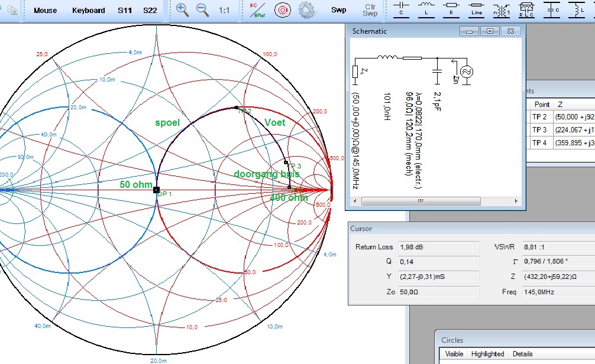Insert a transmission Line element
This screenshot has width=595, height=364.
pyautogui.click(x=477, y=9)
